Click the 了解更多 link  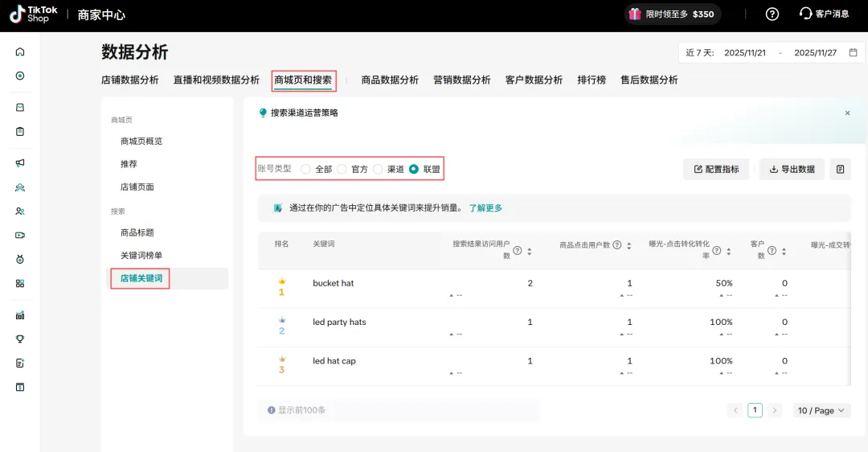coord(485,208)
